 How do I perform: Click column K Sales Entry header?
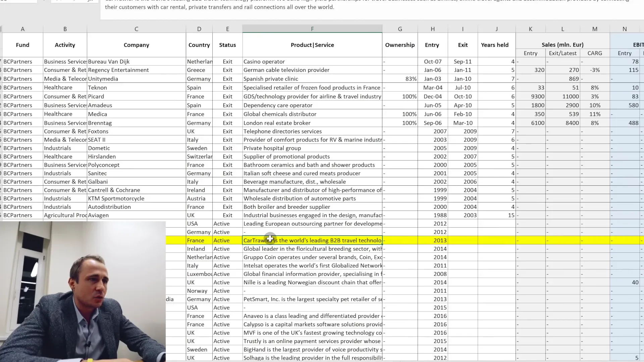pos(530,53)
